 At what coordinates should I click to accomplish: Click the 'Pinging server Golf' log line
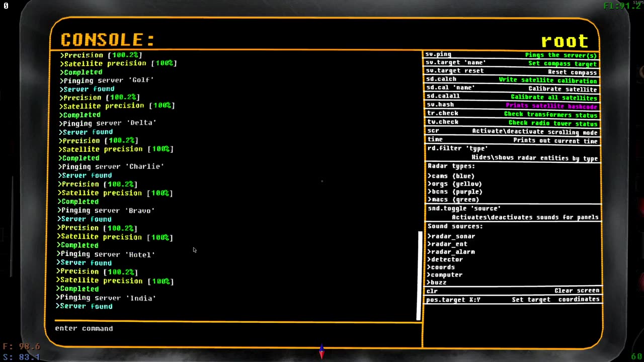[107, 80]
